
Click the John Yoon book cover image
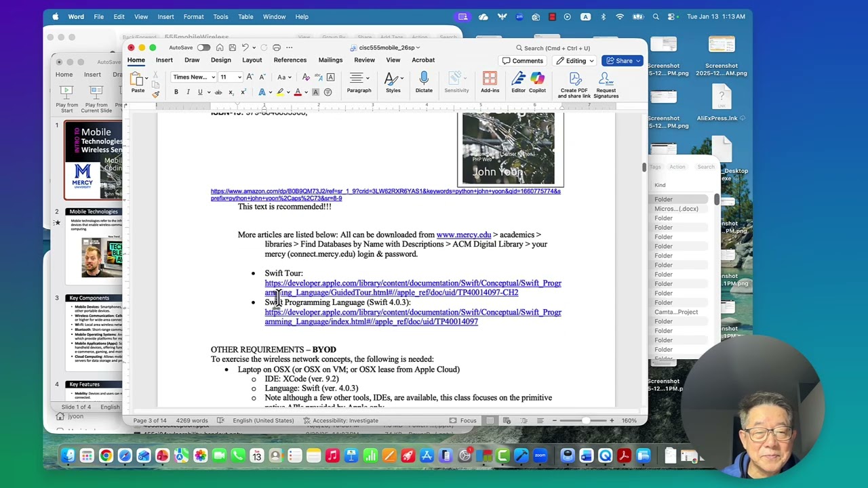pos(509,148)
